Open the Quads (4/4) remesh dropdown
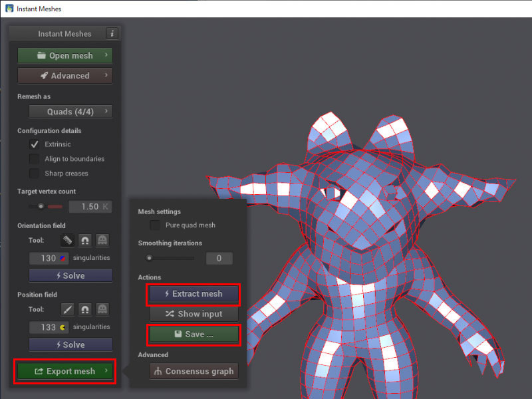Screen dimensions: 532x399 [x=70, y=112]
